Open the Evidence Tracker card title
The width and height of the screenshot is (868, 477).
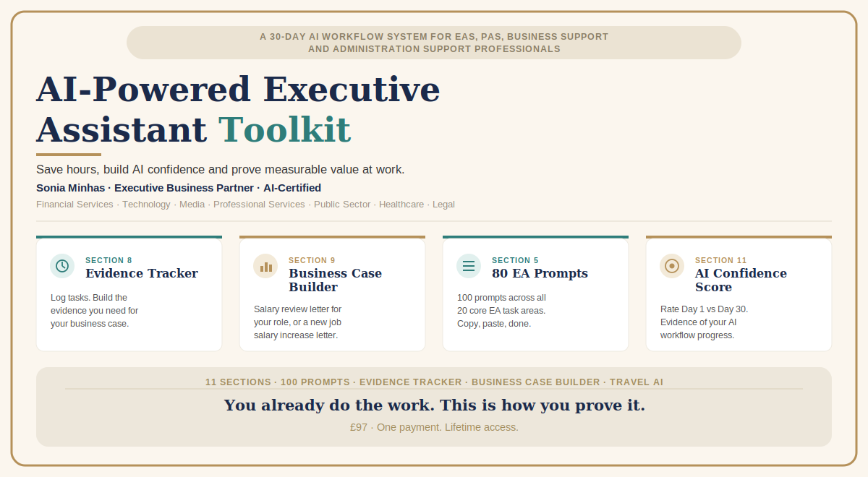pos(142,273)
